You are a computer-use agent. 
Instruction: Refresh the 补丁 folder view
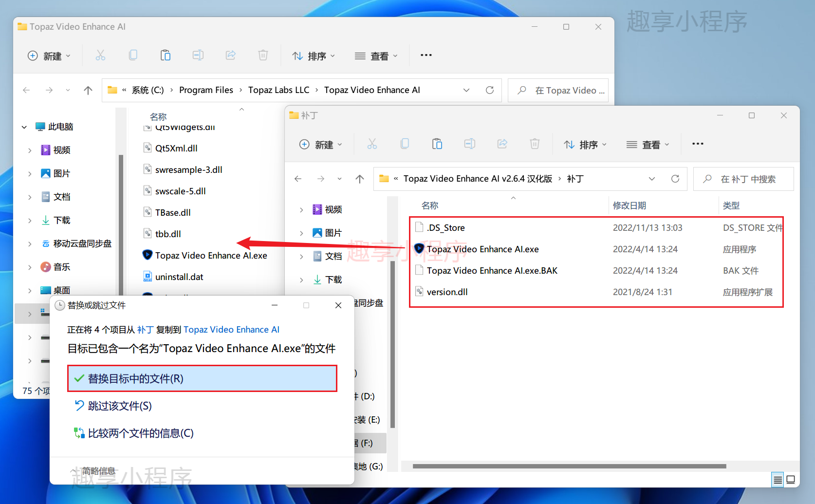675,179
